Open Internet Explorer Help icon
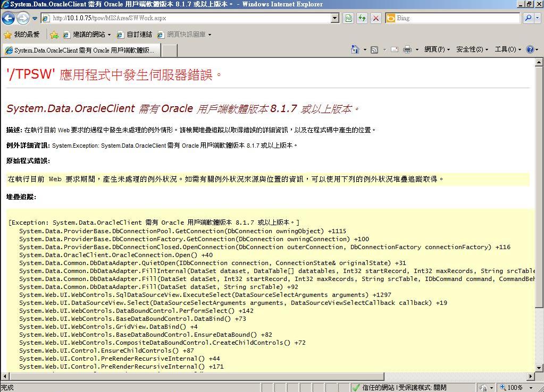 tap(530, 49)
